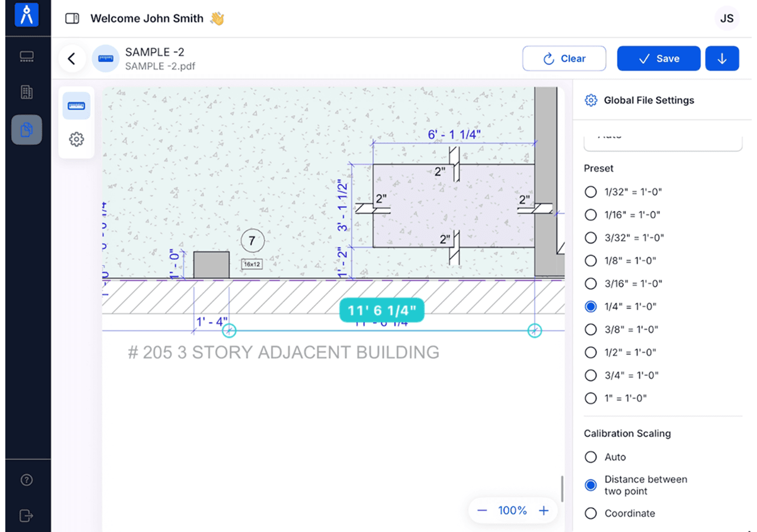757x532 pixels.
Task: Click the compass app logo icon
Action: (27, 15)
